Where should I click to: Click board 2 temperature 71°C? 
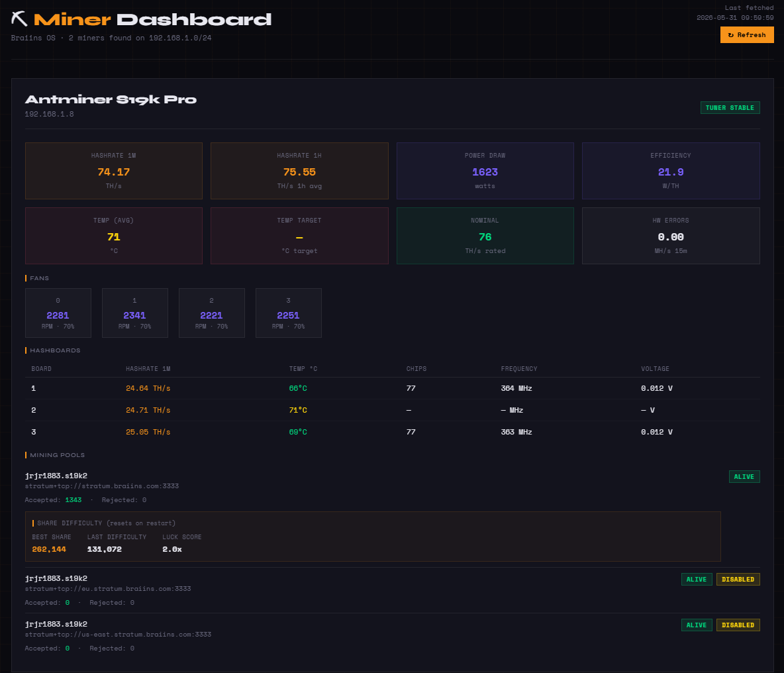pyautogui.click(x=298, y=411)
